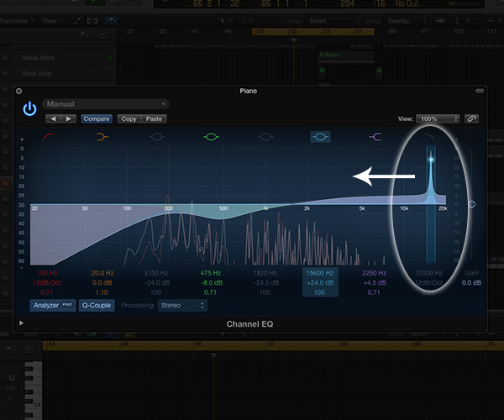Toggle the red high-pass filter band icon
504x420 pixels.
point(48,137)
